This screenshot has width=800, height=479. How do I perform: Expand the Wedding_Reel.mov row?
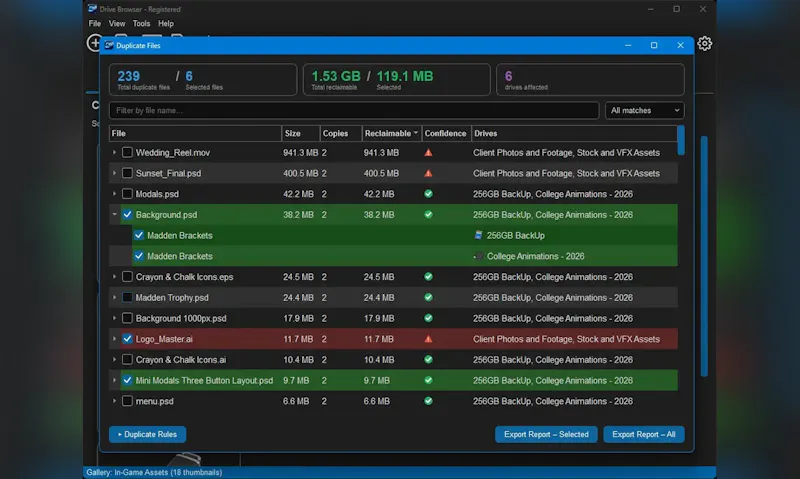coord(114,153)
